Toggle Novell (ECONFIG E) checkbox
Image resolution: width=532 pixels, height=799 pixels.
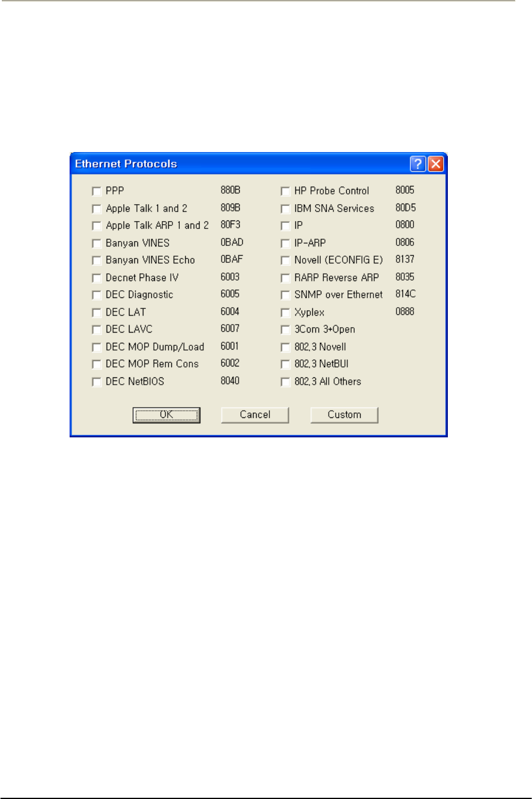tap(284, 260)
